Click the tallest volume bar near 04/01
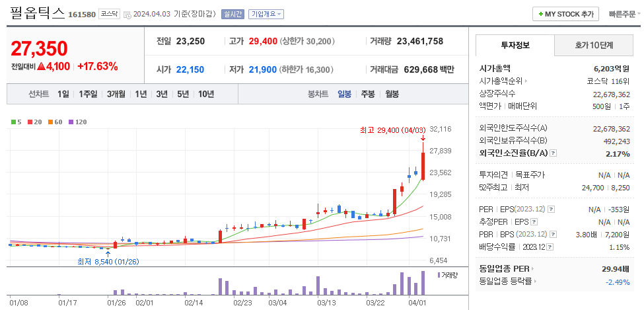644x310 pixels. click(423, 283)
